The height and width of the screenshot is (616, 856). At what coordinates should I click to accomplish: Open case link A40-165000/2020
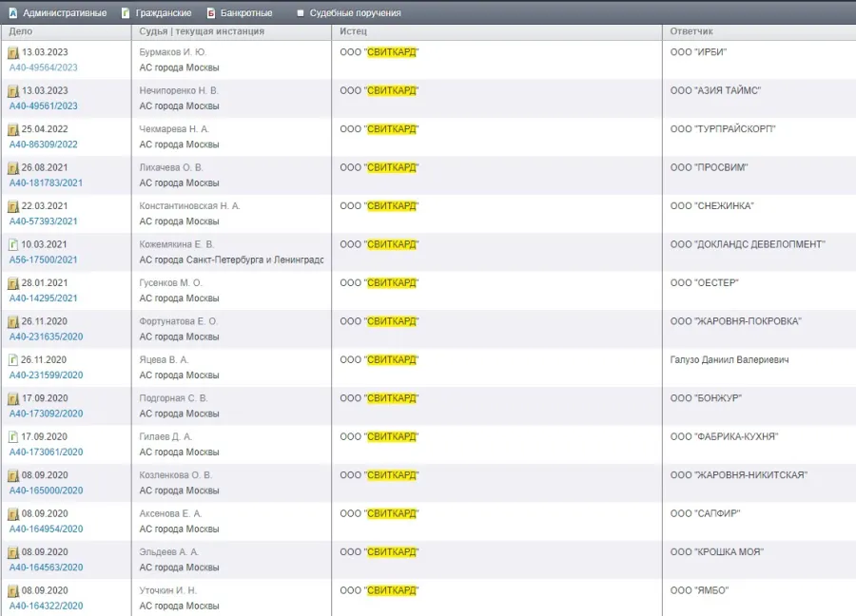coord(46,491)
